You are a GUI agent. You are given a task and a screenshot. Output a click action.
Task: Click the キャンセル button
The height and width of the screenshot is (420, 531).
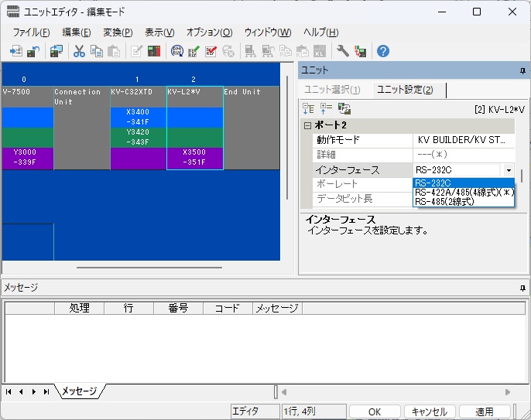(429, 411)
